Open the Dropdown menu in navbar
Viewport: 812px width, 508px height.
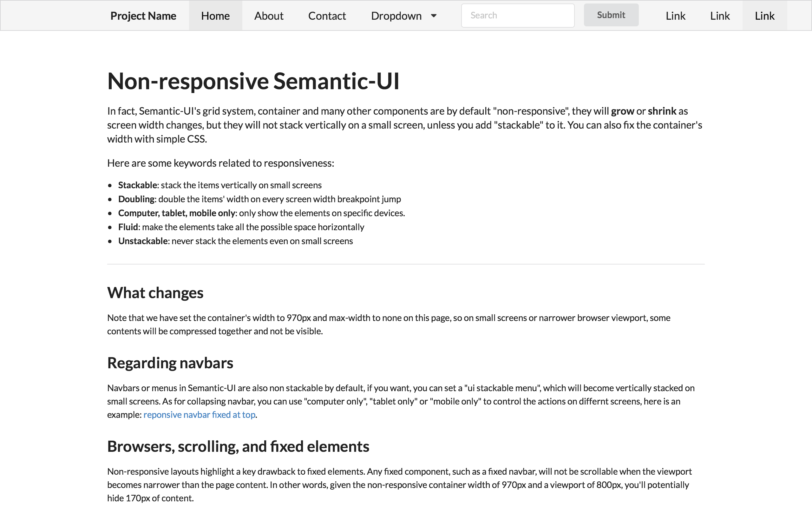point(404,16)
